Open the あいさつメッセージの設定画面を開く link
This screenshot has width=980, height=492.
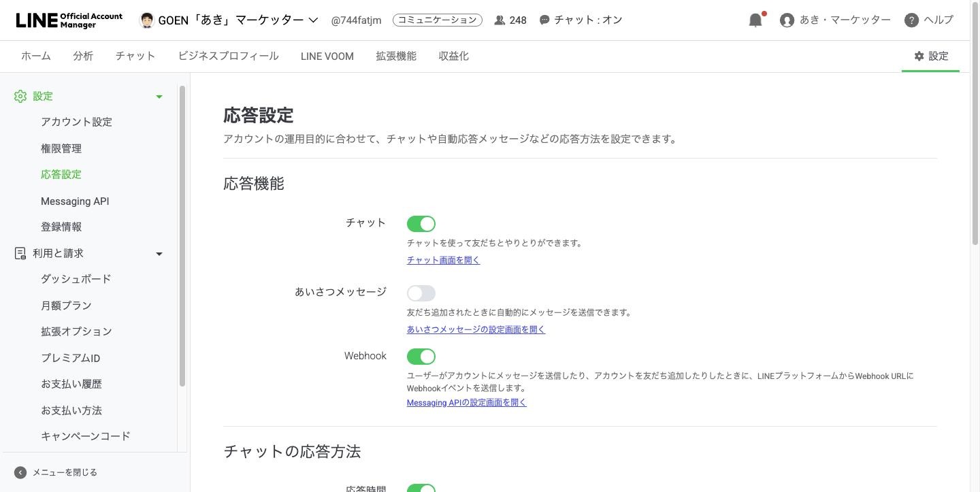476,329
